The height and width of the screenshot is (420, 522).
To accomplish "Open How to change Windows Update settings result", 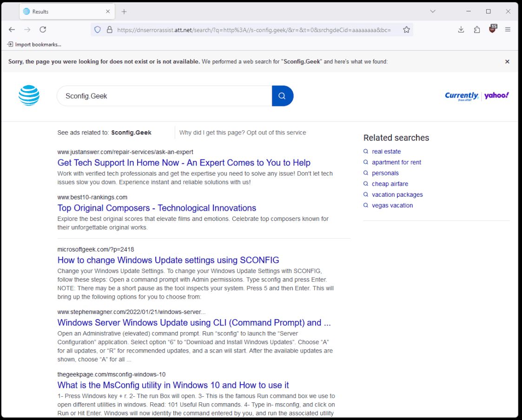I will (168, 260).
